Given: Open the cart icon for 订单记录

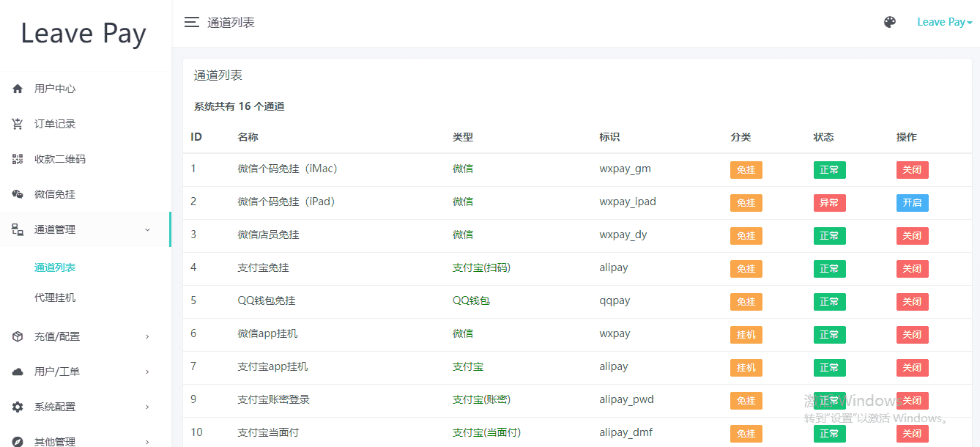Looking at the screenshot, I should 18,124.
